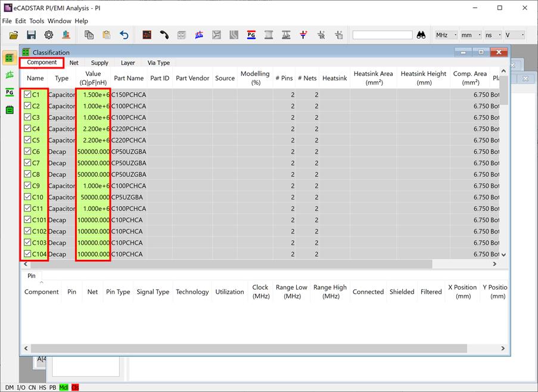Screen dimensions: 538x392
Task: Open settings via the gear icon
Action: point(49,35)
